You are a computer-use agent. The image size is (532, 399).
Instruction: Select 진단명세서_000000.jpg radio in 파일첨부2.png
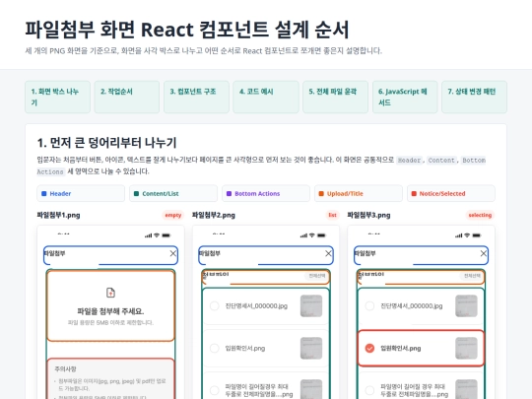[215, 306]
